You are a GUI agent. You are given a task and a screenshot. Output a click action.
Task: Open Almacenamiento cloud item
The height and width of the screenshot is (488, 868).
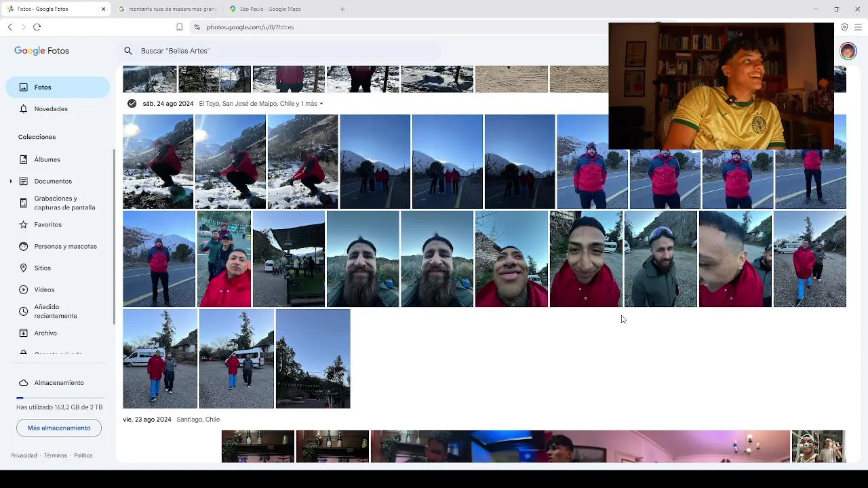pyautogui.click(x=58, y=383)
